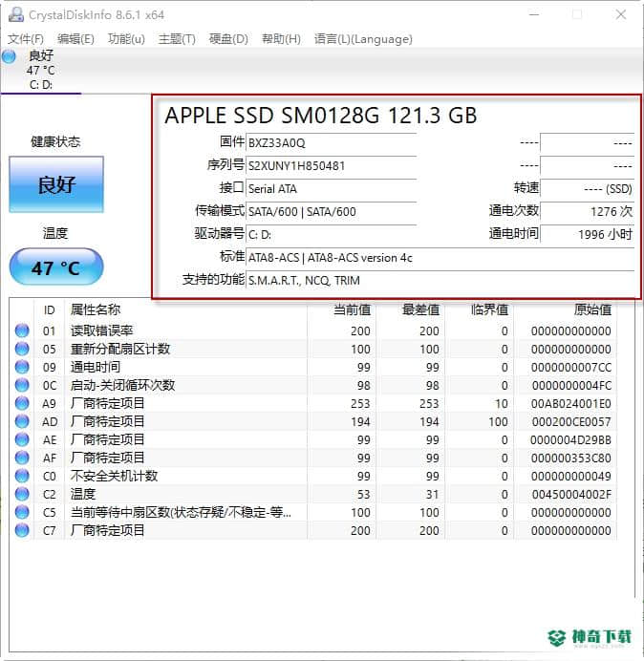Minimize the CrystalDiskInfo window
Image resolution: width=644 pixels, height=661 pixels.
pos(534,14)
